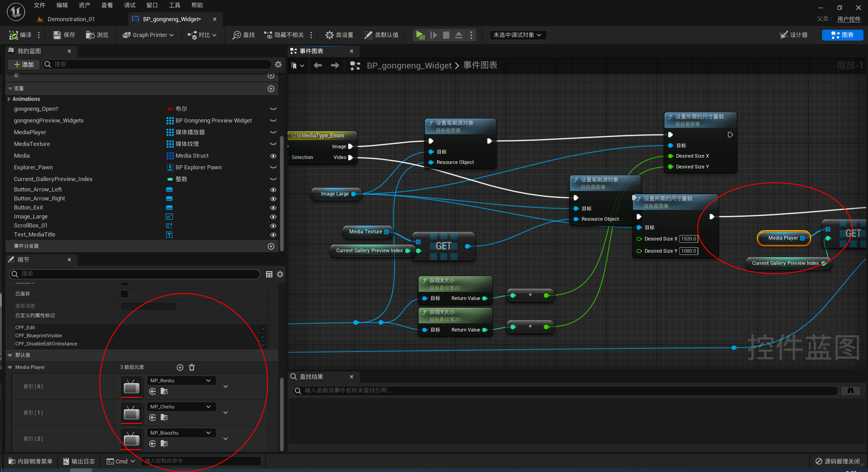This screenshot has height=472, width=868.
Task: Open the MP_Renliu asset dropdown
Action: click(x=181, y=381)
